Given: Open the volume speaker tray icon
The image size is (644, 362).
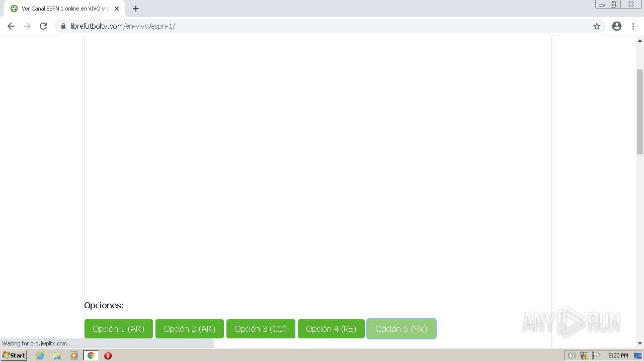Looking at the screenshot, I should coord(572,355).
